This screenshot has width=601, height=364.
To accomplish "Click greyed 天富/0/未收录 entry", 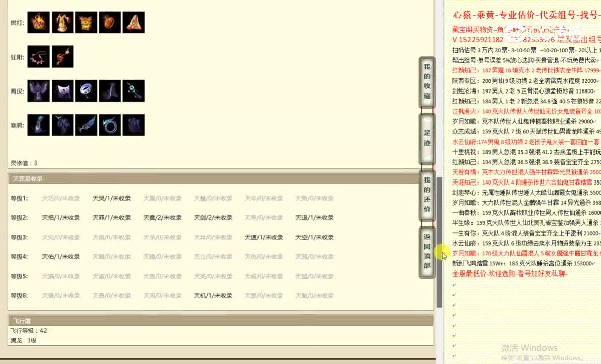I will (x=111, y=276).
